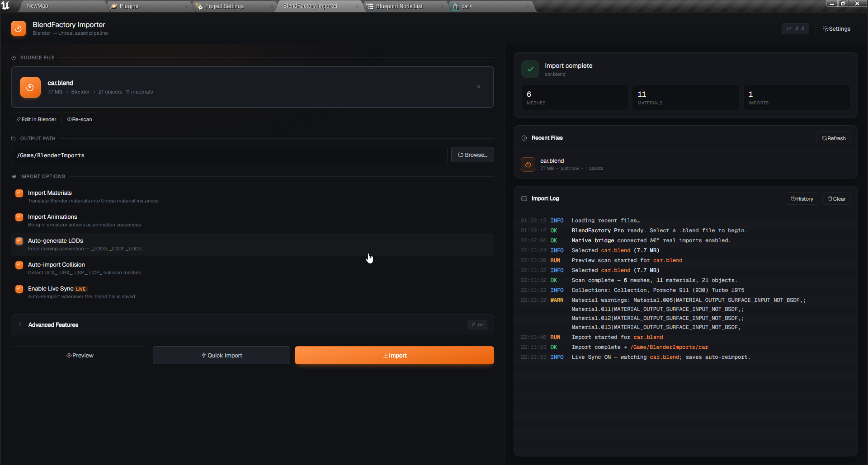Disable Auto-generate LODs checkbox
868x465 pixels.
click(x=19, y=241)
